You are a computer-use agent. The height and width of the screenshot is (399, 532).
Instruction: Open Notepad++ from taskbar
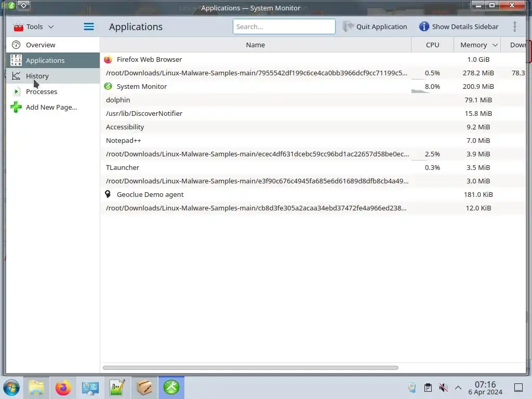click(117, 388)
